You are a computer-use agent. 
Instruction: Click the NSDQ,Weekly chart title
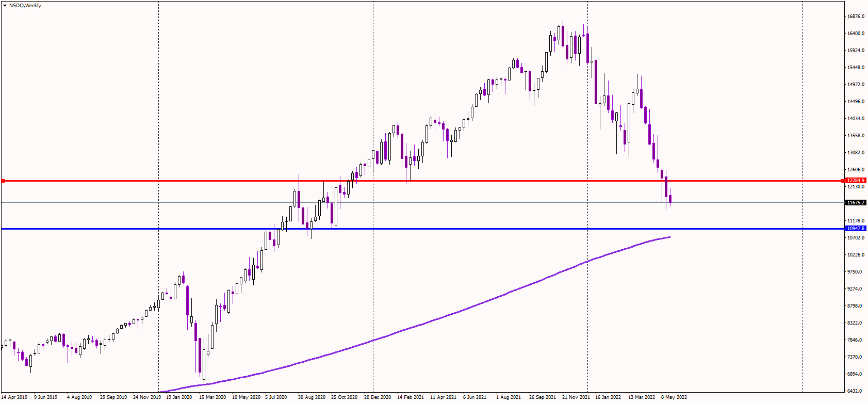[25, 6]
